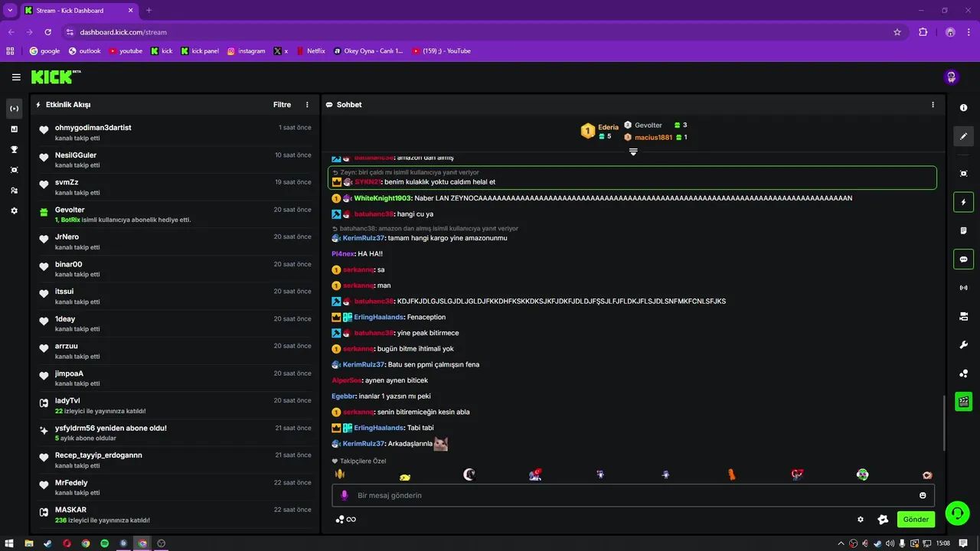Select the Stream - Kick Dashboard browser tab

click(78, 11)
